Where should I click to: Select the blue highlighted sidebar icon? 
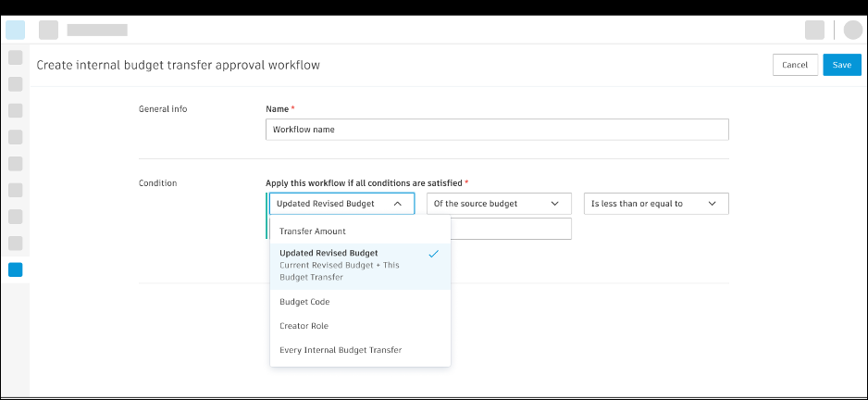point(15,269)
